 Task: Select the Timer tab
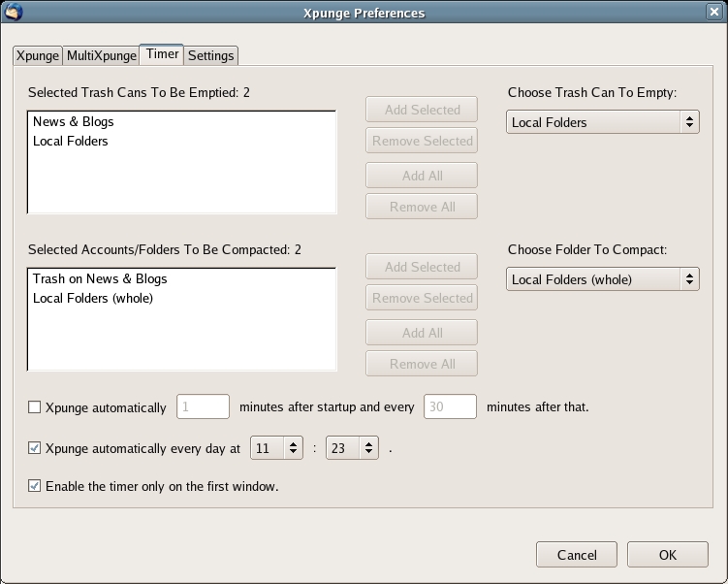click(162, 54)
